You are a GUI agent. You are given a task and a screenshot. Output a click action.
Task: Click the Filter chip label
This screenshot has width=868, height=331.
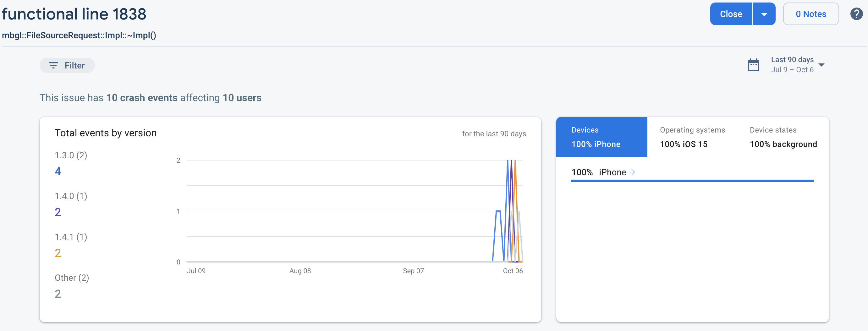pos(74,65)
